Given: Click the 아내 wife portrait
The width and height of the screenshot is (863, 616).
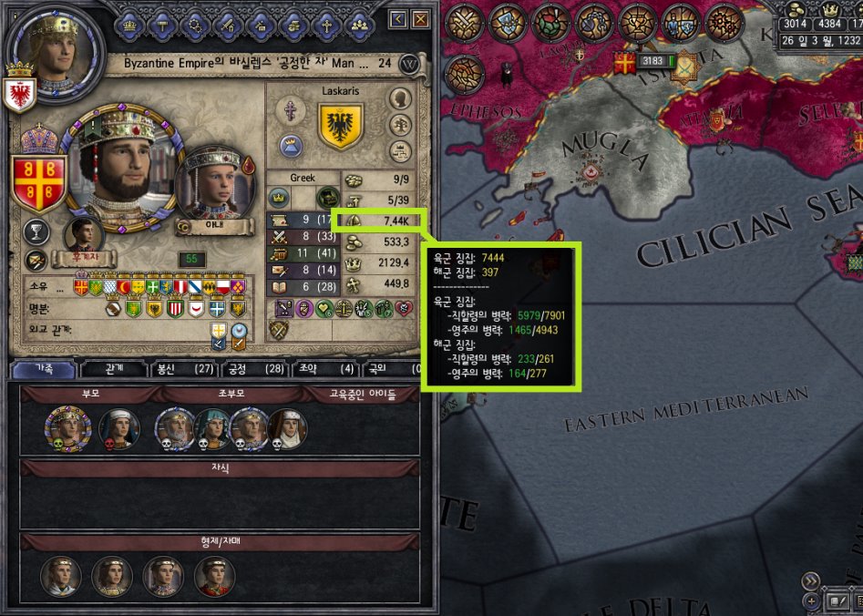Looking at the screenshot, I should [x=214, y=184].
